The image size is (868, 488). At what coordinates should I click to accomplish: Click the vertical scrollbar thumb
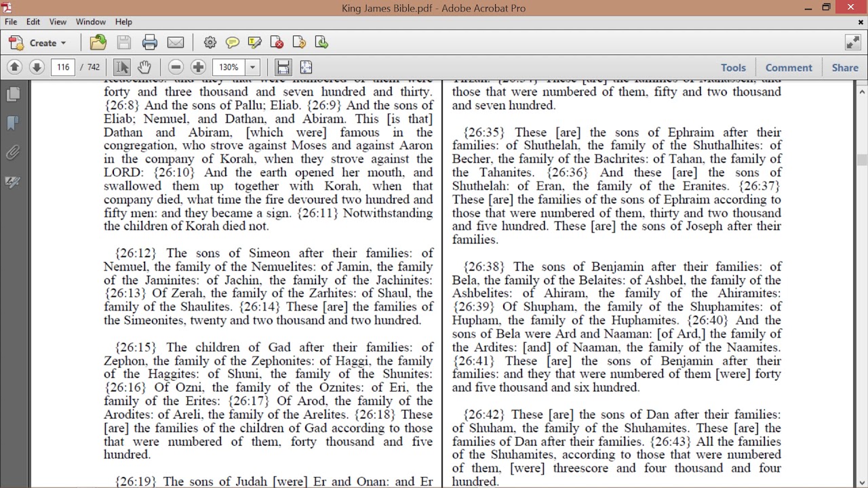(862, 160)
